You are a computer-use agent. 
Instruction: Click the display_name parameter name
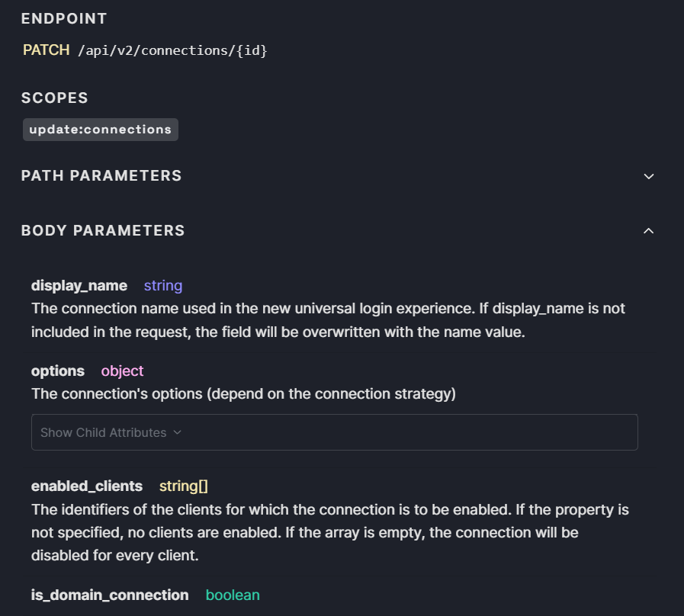(79, 285)
